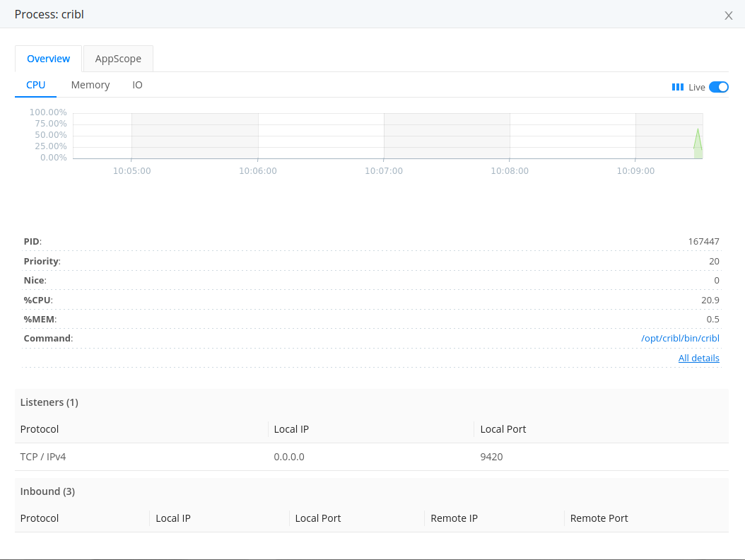Collapse the Listeners (1) section

click(49, 402)
